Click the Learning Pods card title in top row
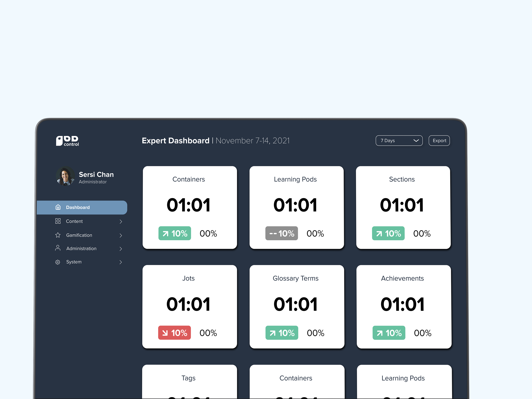This screenshot has width=532, height=399. [295, 179]
